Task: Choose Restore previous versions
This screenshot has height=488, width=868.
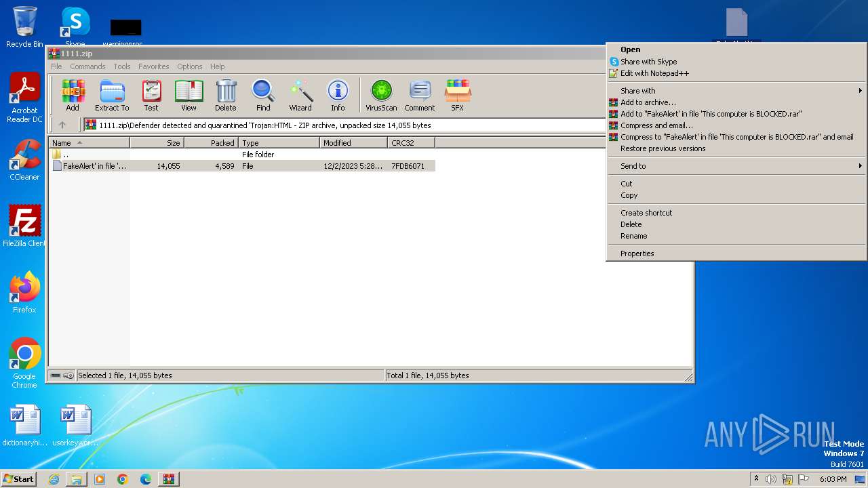Action: [736, 148]
